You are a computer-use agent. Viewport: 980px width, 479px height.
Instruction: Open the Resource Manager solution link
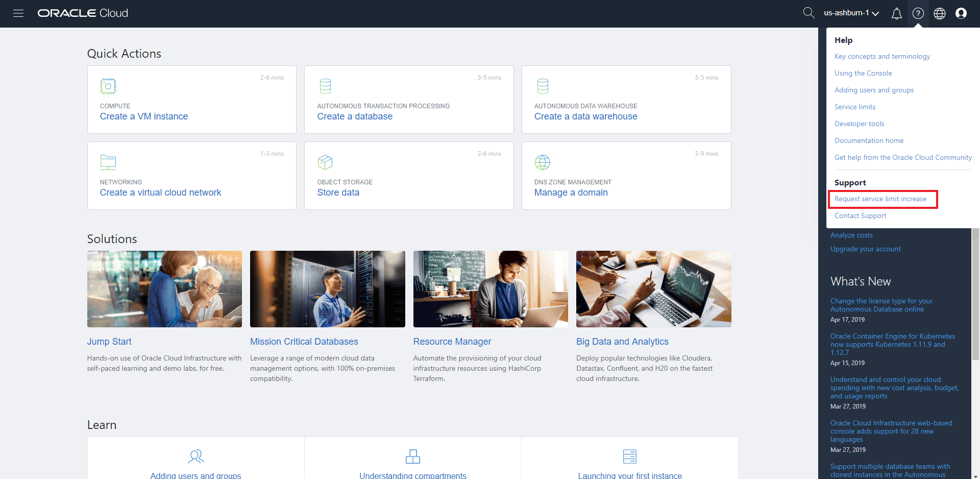(452, 341)
